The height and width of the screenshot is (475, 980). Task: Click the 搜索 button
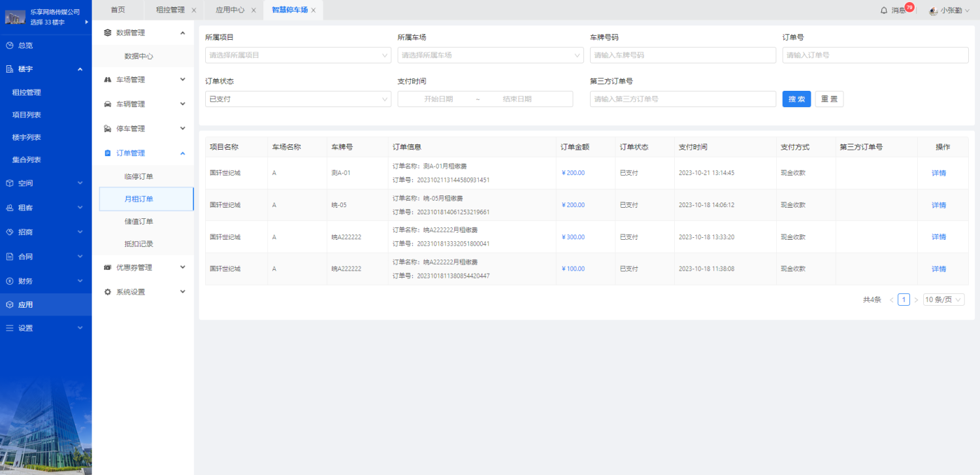pos(796,99)
